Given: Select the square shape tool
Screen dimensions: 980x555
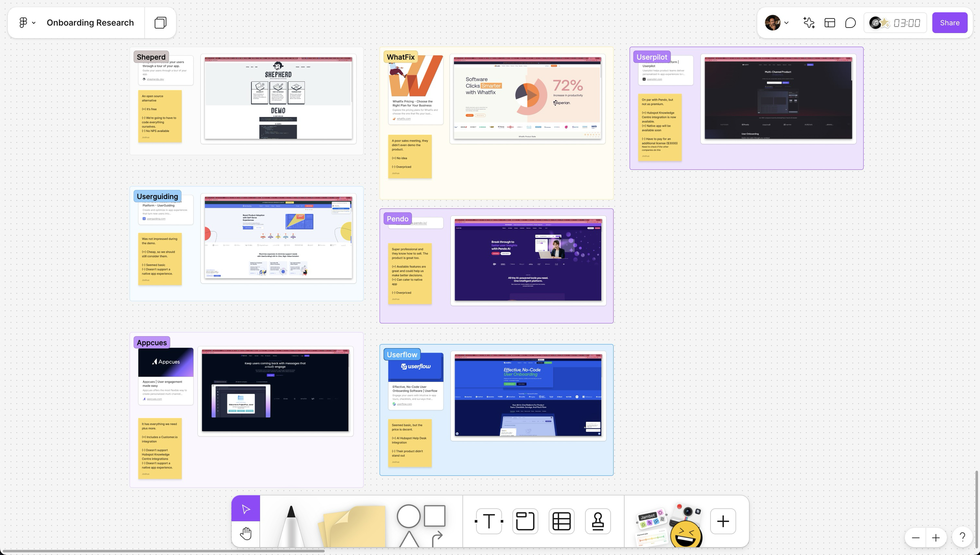Looking at the screenshot, I should [434, 516].
